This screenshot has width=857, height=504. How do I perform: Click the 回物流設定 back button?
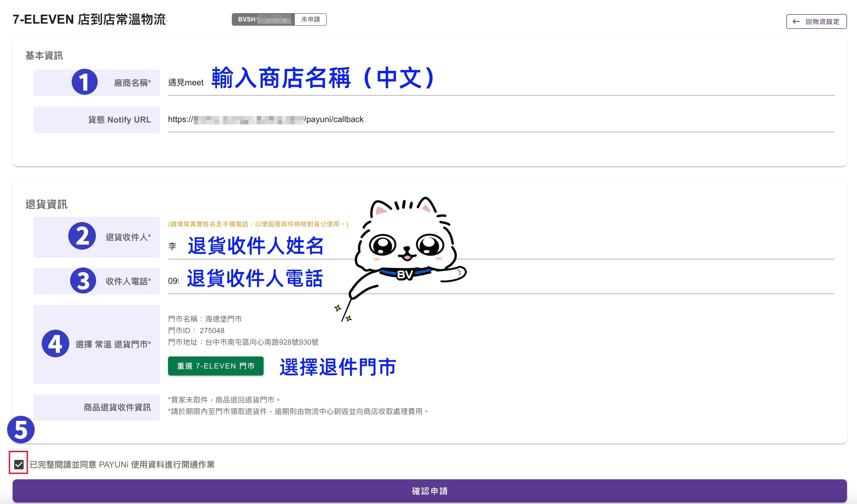pyautogui.click(x=816, y=22)
